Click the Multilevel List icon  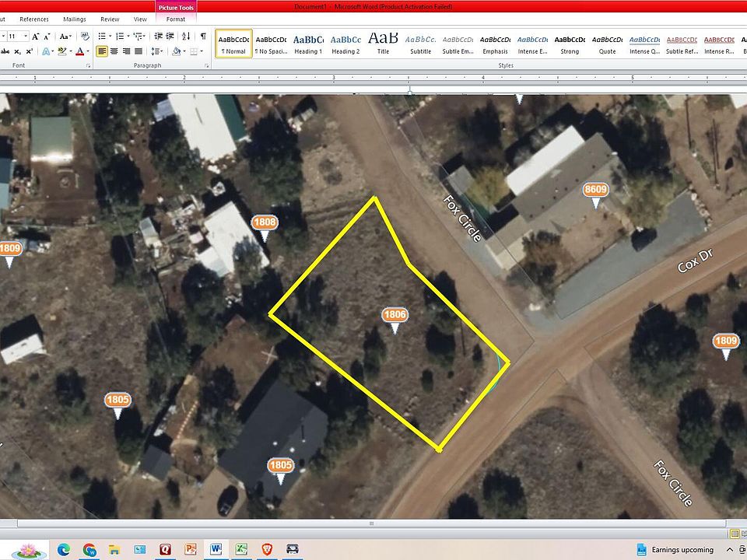(x=139, y=37)
